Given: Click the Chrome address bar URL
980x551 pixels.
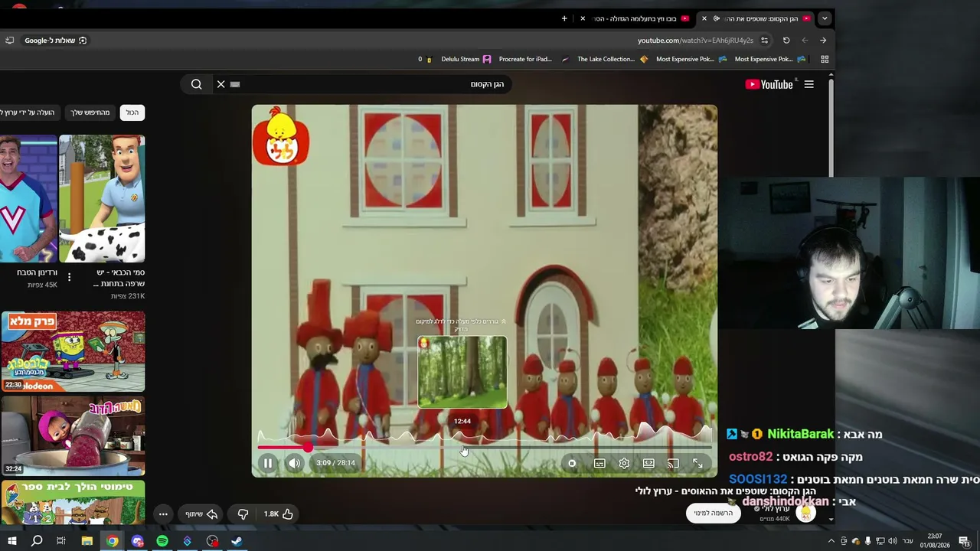Looking at the screenshot, I should point(695,41).
